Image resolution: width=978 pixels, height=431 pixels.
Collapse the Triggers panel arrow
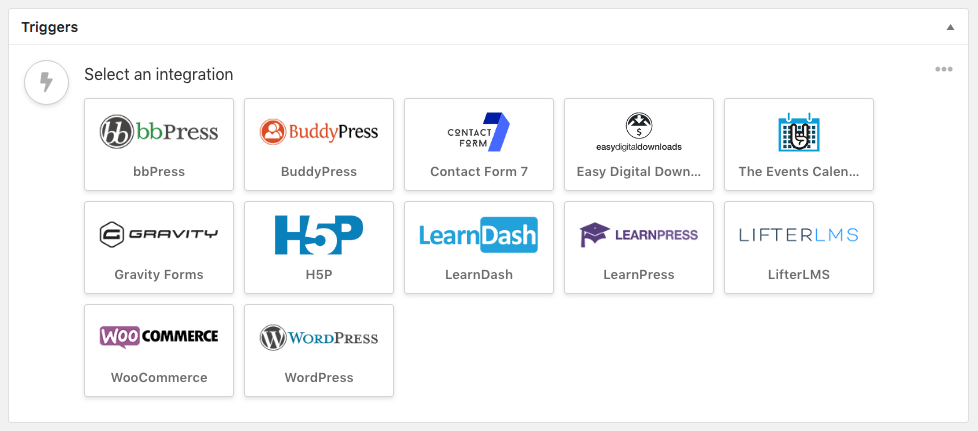coord(950,27)
